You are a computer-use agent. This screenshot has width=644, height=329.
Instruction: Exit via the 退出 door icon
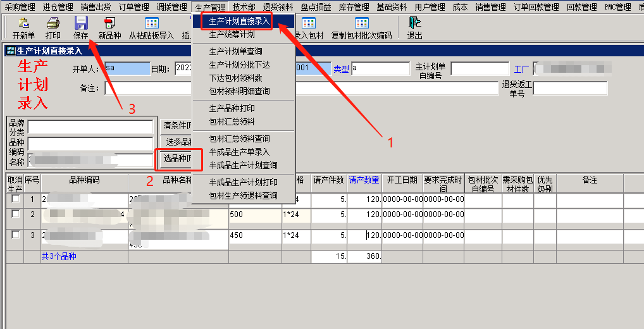(415, 23)
